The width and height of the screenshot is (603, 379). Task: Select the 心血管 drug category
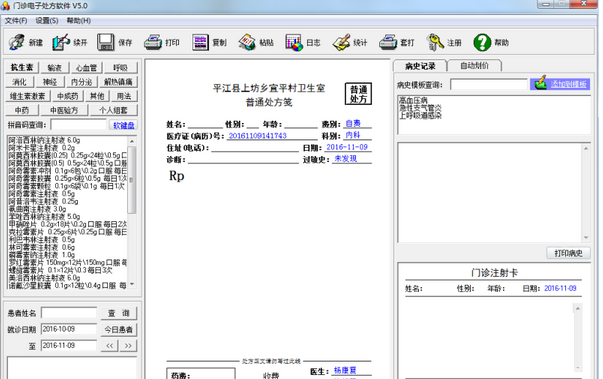(x=86, y=68)
